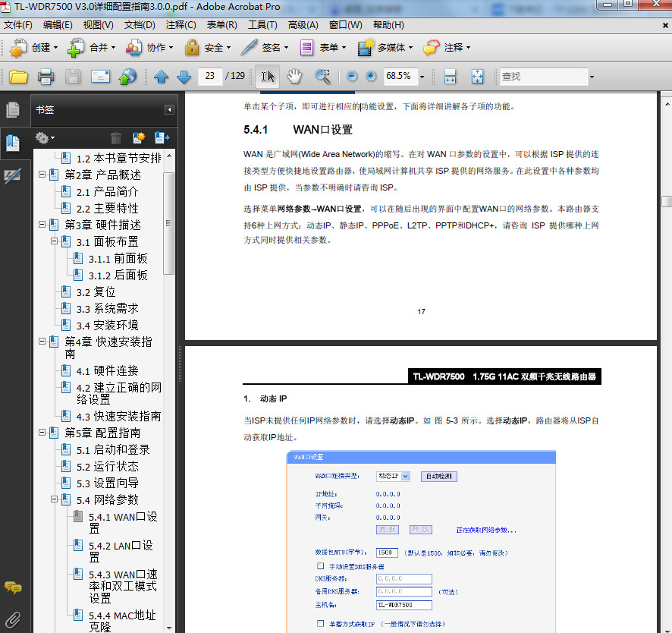Open the zoom percentage dropdown arrow
This screenshot has height=633, width=672.
coord(422,77)
